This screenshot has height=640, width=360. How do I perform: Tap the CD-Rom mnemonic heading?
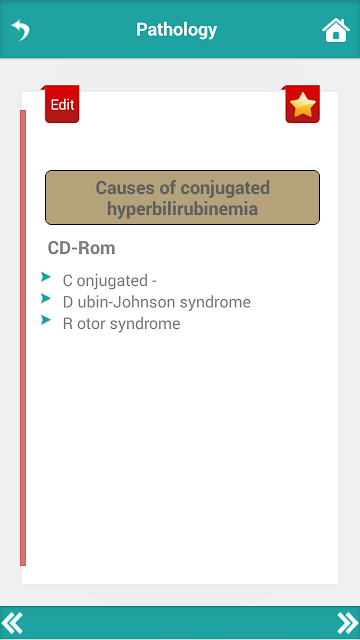81,248
